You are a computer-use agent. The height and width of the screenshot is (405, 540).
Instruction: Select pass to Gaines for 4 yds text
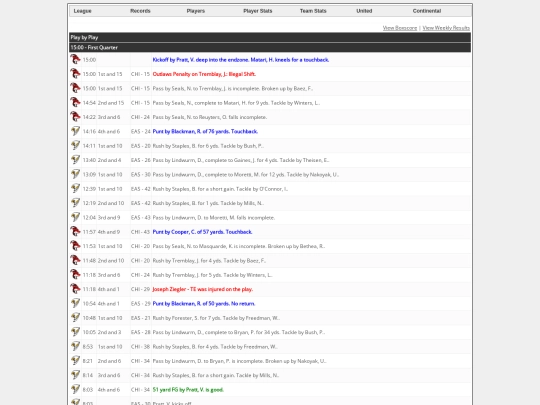pos(241,160)
